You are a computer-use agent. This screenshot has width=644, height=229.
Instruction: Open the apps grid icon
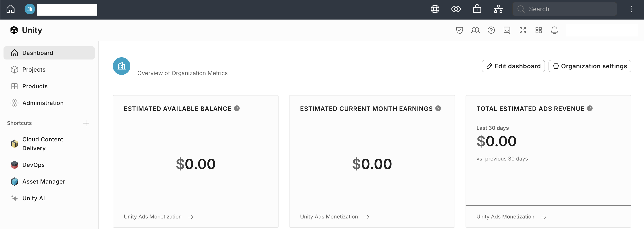click(538, 30)
